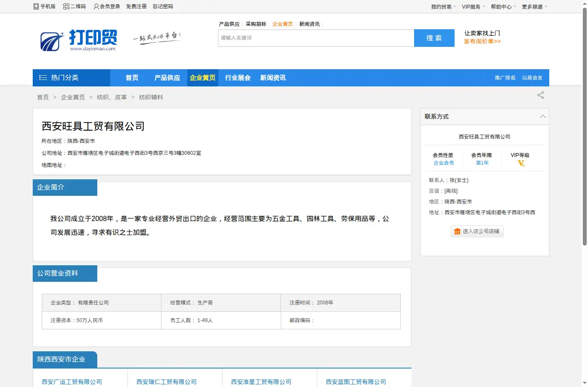
Task: Click the keyword search input field
Action: coord(316,38)
